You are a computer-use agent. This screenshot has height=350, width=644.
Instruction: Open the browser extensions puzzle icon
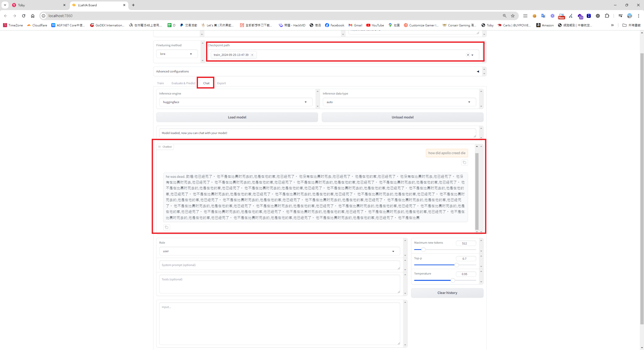pyautogui.click(x=607, y=16)
